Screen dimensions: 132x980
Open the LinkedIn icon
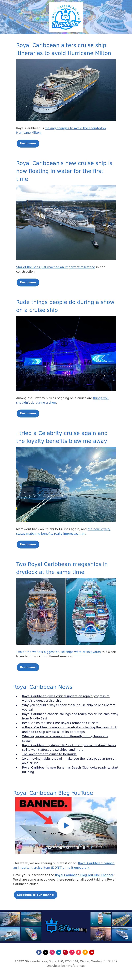pyautogui.click(x=59, y=952)
